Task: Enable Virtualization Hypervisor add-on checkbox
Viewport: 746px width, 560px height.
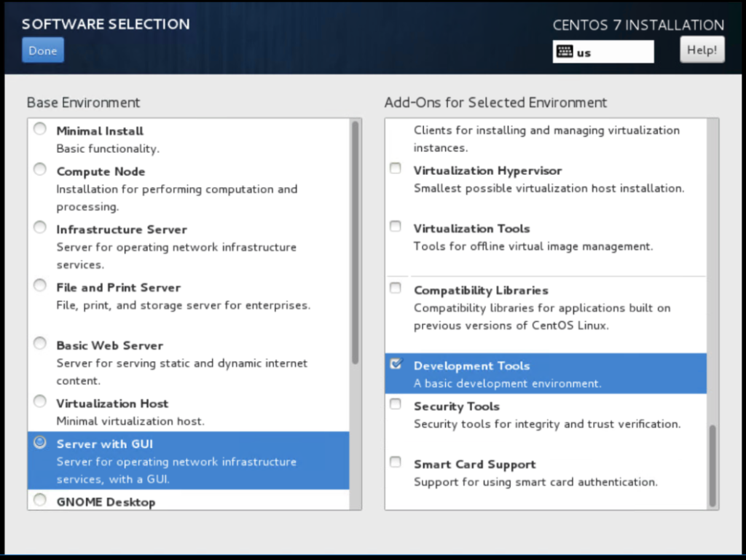Action: pyautogui.click(x=396, y=169)
